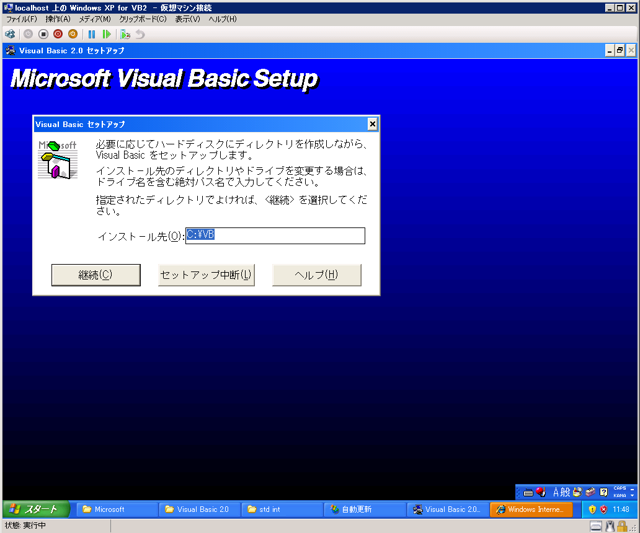Viewport: 640px width, 533px height.
Task: Click the IME keyboard icon in language bar
Action: [528, 492]
